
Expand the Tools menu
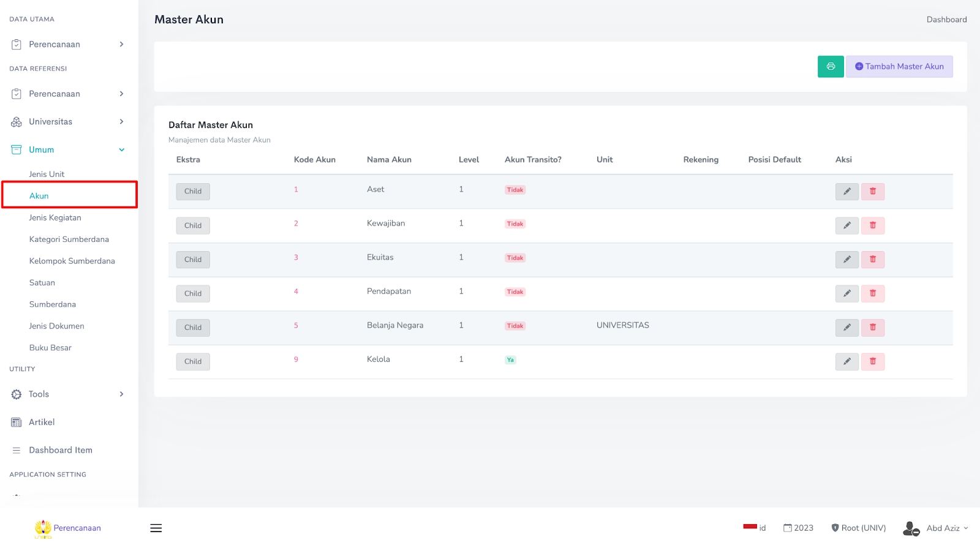(67, 394)
